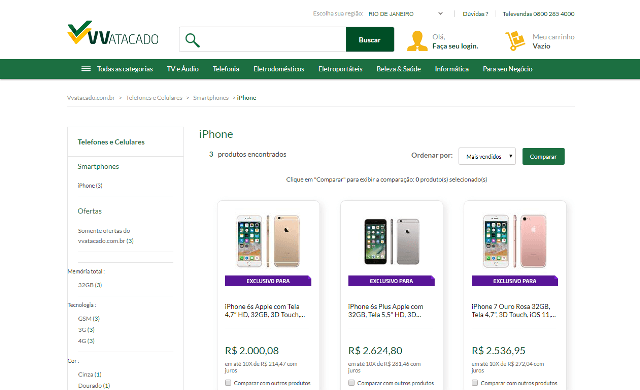Open iPhone 6s Plus gray product image
Image resolution: width=640 pixels, height=390 pixels.
click(392, 241)
